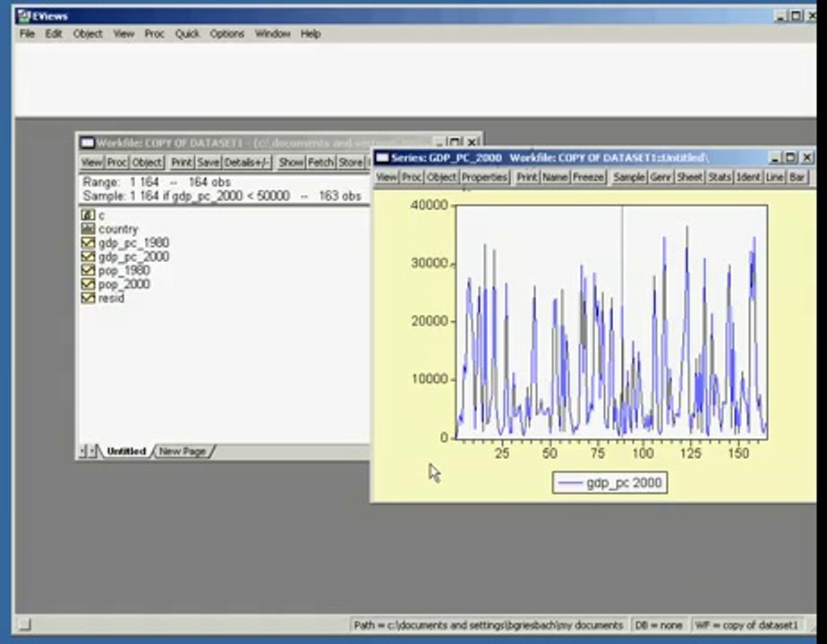
Task: Click Fetch button in Workfile window
Action: pos(320,162)
